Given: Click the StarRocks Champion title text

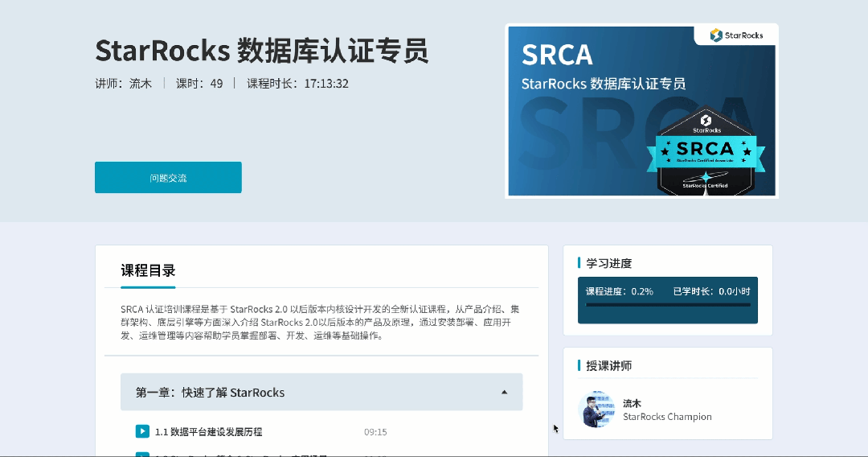Looking at the screenshot, I should tap(667, 417).
